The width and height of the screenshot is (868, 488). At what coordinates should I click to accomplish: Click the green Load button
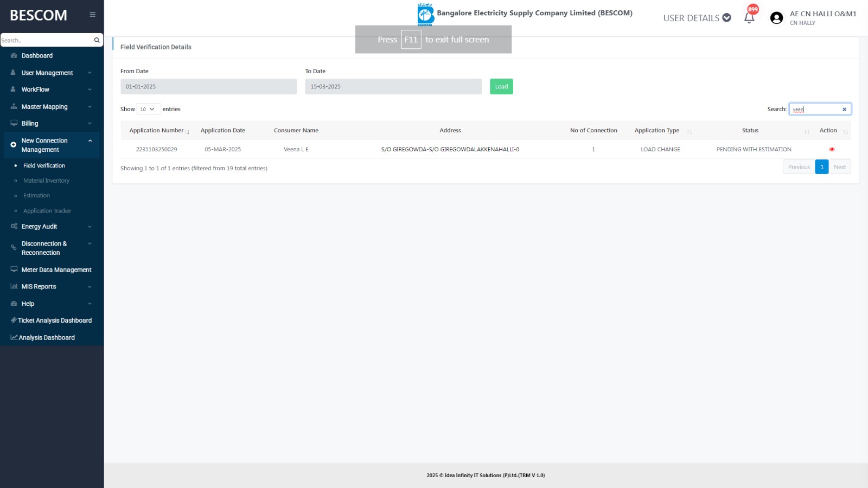[x=501, y=87]
